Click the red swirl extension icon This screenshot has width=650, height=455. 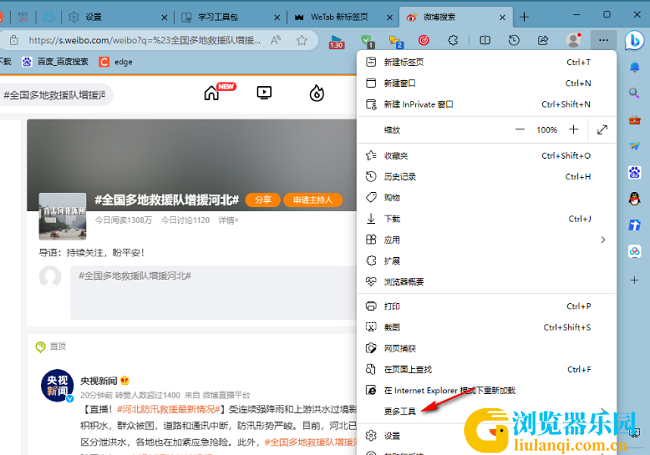[423, 40]
